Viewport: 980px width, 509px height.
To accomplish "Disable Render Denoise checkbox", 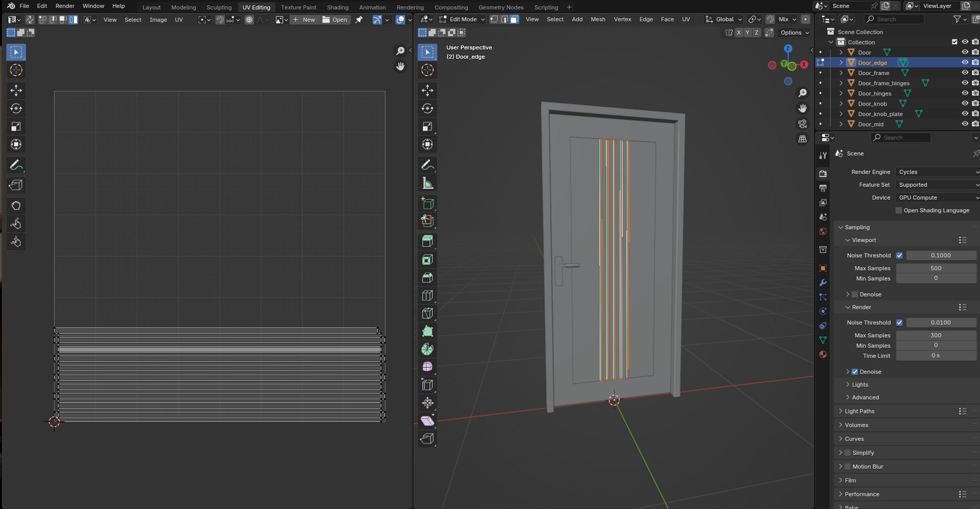I will coord(855,372).
